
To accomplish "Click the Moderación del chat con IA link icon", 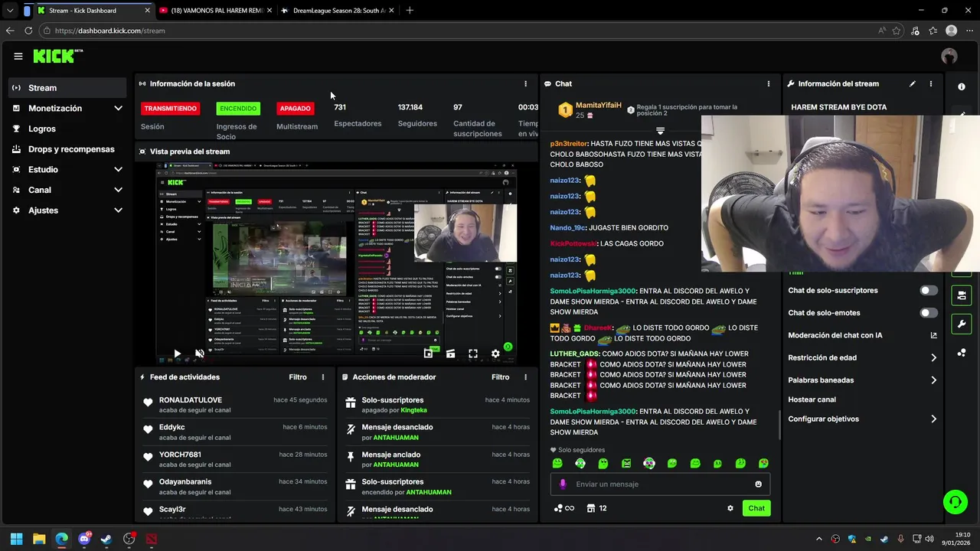I will (933, 335).
